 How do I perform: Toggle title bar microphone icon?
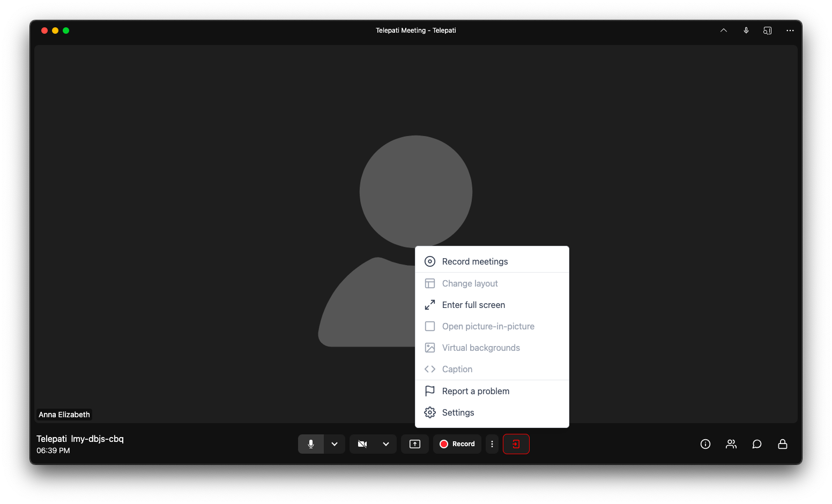click(x=746, y=31)
